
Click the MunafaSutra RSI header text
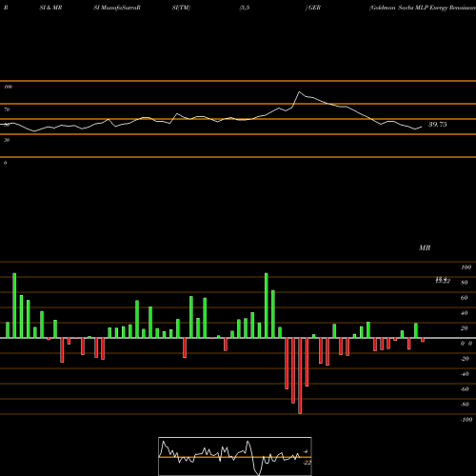click(117, 8)
